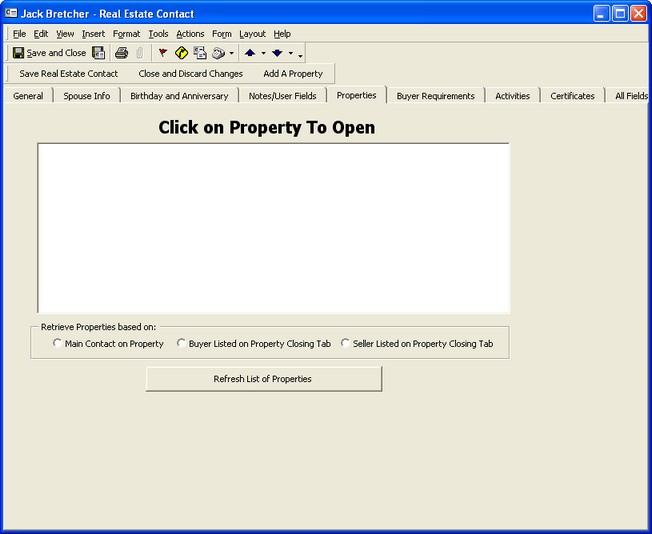
Task: Select the Properties tab
Action: pyautogui.click(x=356, y=95)
